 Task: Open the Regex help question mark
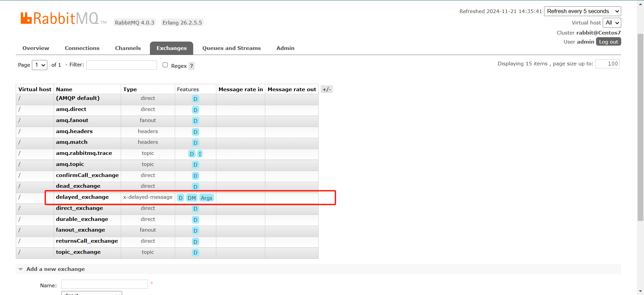click(192, 66)
